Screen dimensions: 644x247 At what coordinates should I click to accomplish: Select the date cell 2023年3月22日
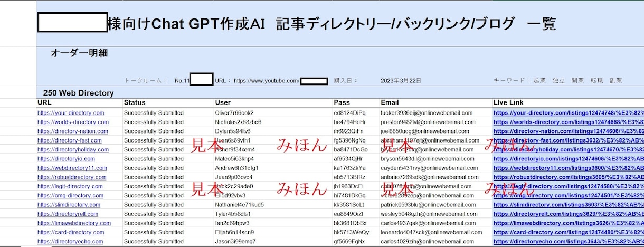[x=401, y=81]
